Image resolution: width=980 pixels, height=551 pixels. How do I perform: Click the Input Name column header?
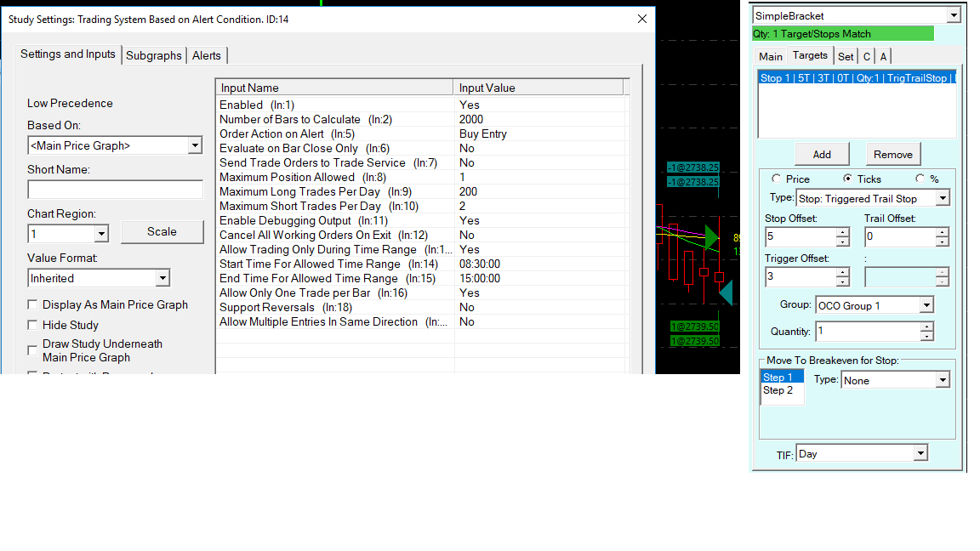point(334,88)
